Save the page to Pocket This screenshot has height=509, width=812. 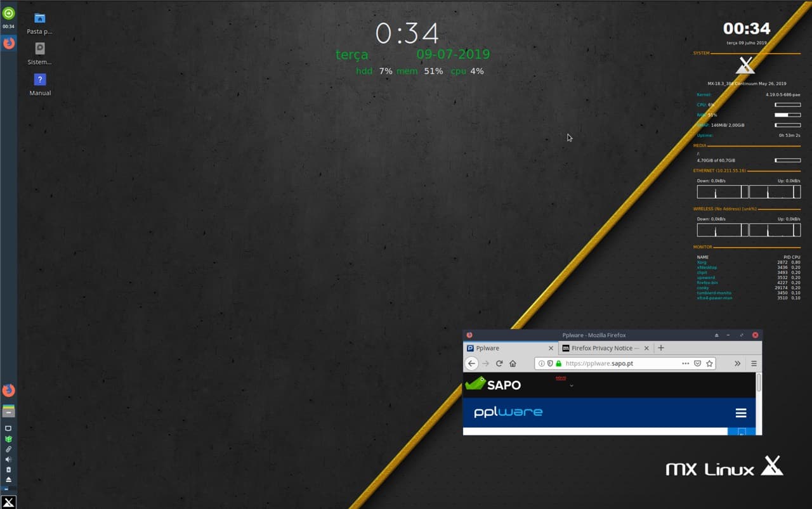click(x=697, y=363)
